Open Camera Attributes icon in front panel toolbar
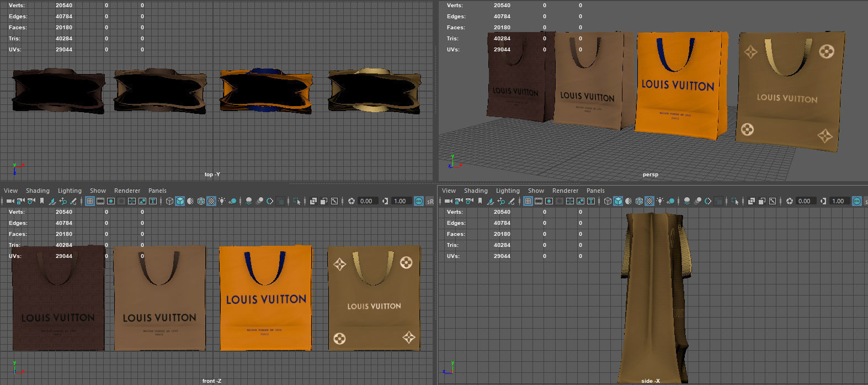This screenshot has height=385, width=868. 31,201
